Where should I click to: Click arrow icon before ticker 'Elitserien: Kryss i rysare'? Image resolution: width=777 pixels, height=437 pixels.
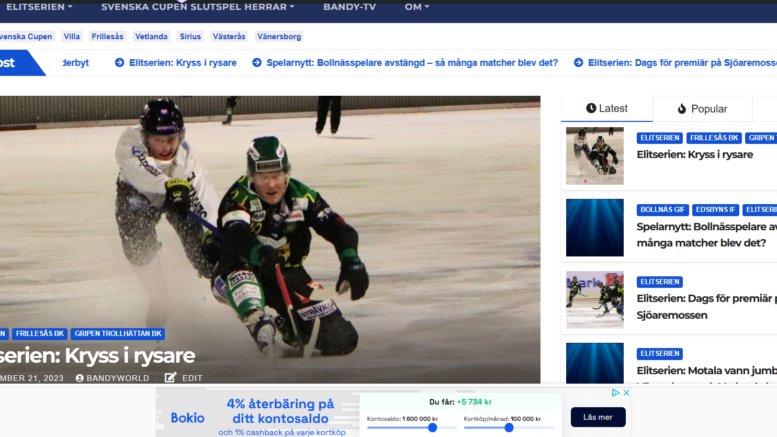(119, 62)
